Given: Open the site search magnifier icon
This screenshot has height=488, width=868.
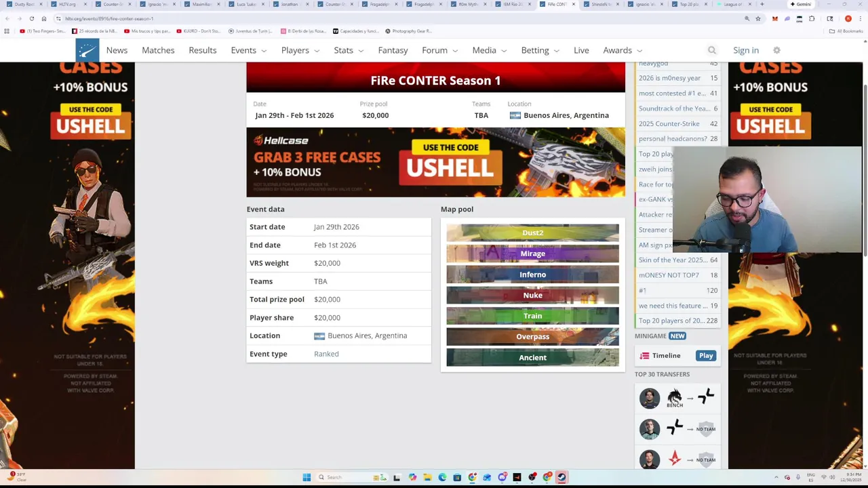Looking at the screenshot, I should click(711, 50).
